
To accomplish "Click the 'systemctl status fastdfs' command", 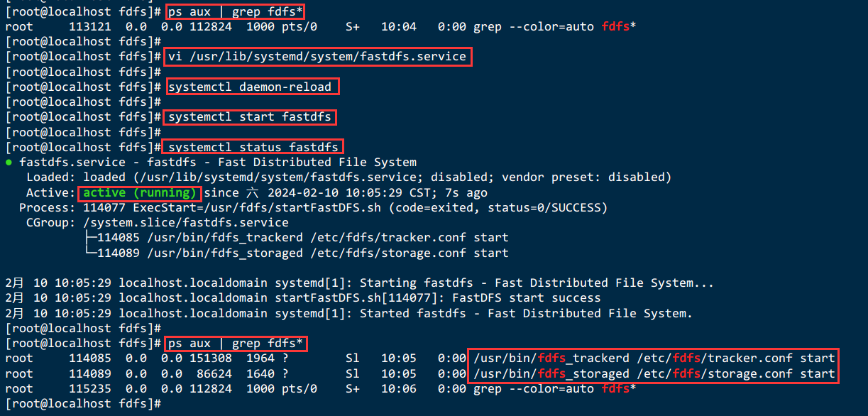I will pos(253,148).
